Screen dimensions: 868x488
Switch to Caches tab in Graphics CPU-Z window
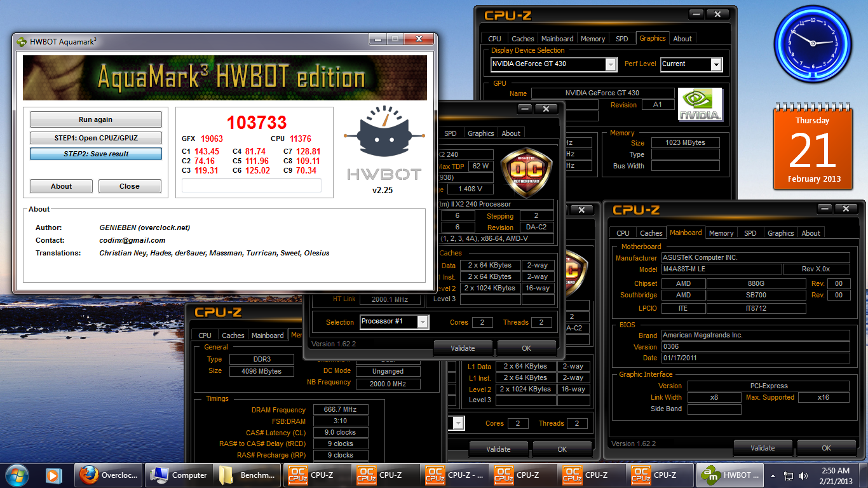point(523,39)
